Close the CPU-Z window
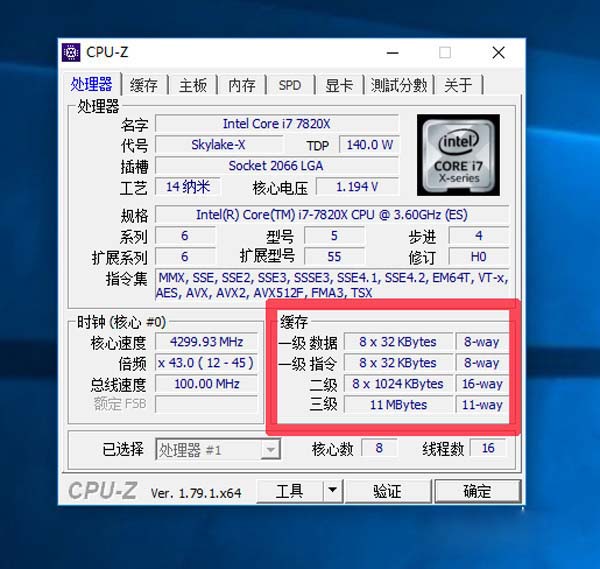Viewport: 600px width, 569px height. click(x=499, y=53)
